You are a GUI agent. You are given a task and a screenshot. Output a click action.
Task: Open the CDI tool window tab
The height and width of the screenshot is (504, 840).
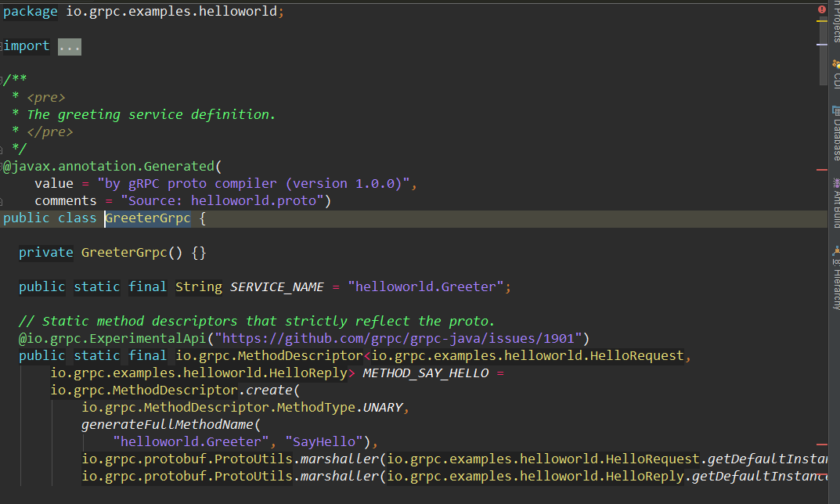[836, 74]
